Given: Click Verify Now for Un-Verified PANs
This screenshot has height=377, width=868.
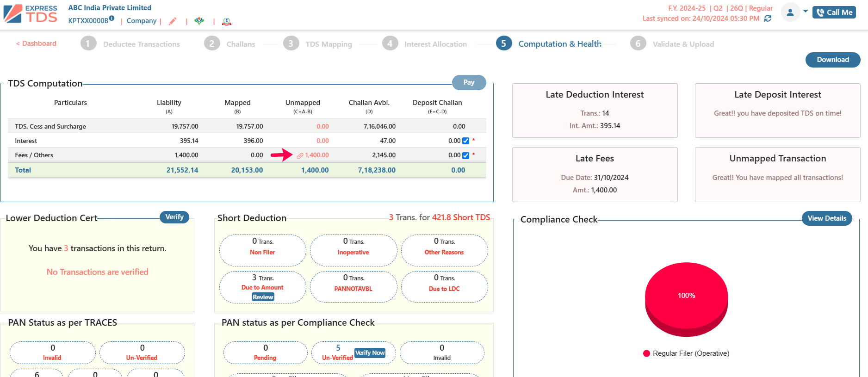Looking at the screenshot, I should point(370,353).
